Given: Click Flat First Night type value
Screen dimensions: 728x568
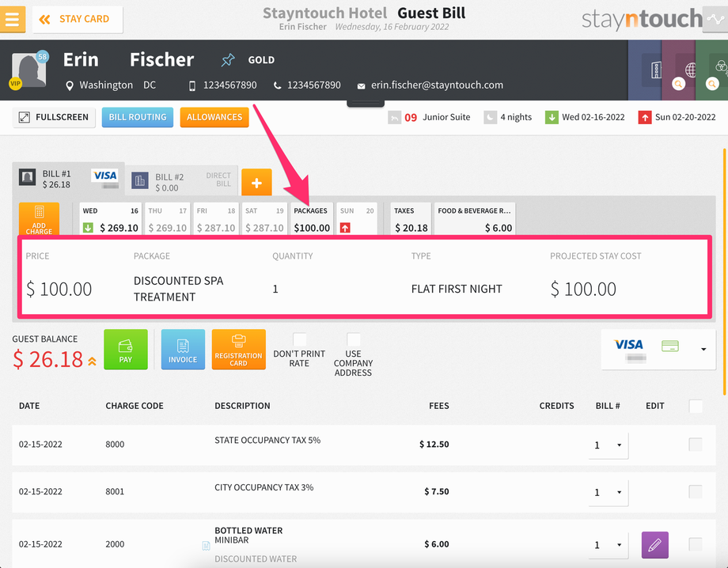Looking at the screenshot, I should coord(457,289).
